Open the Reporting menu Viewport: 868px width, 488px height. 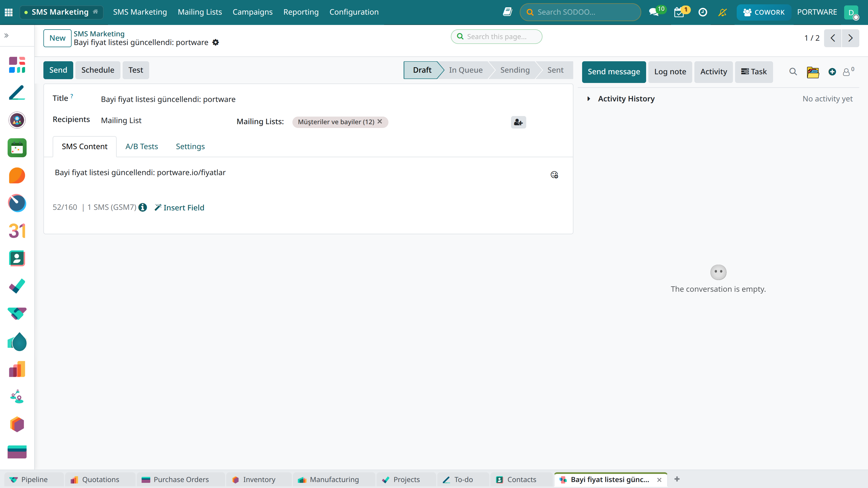tap(301, 12)
